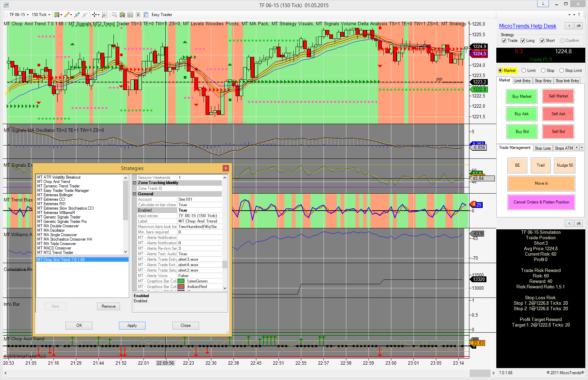Switch to the Limit Entry tab
Screen dimensions: 588x380
522,81
